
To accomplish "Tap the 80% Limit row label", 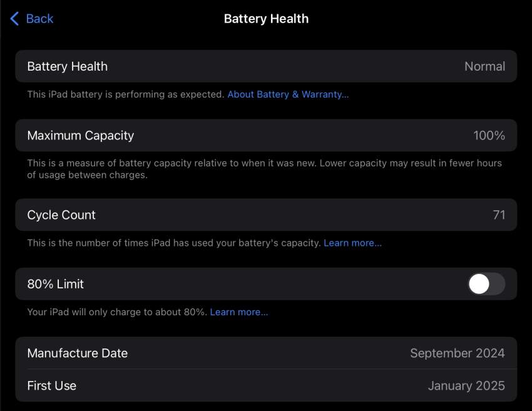I will pyautogui.click(x=56, y=284).
